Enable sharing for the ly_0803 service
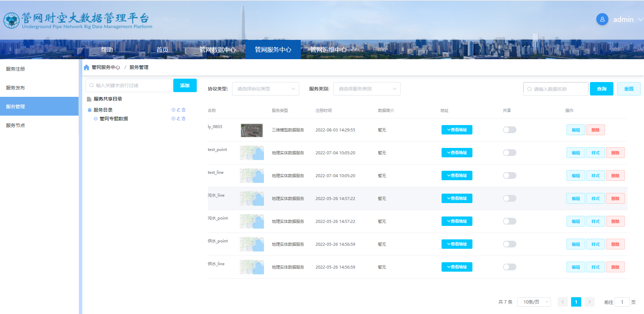Screen dimensions: 644x314 (x=509, y=130)
